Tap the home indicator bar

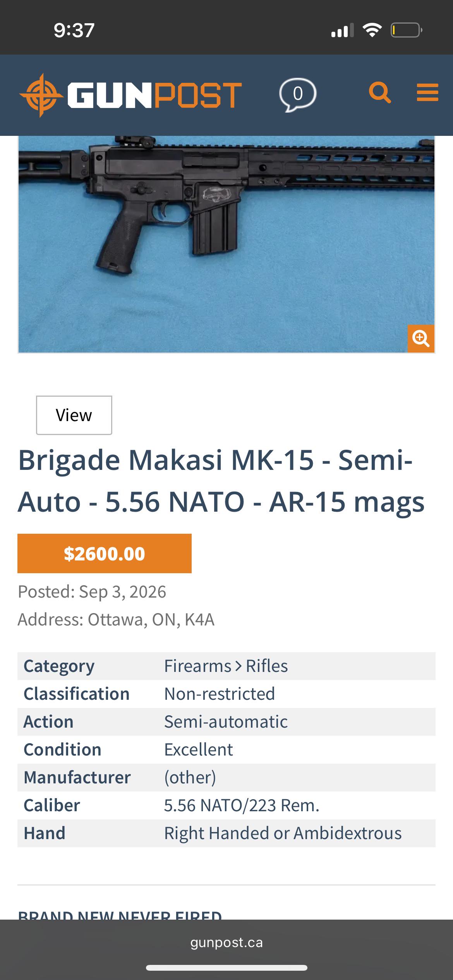226,968
